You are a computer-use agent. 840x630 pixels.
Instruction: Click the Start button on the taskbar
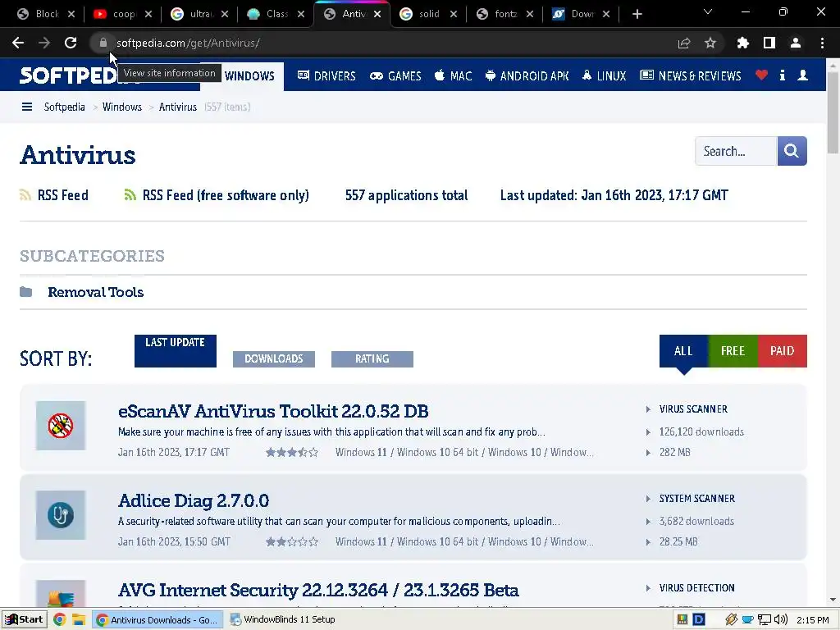[24, 620]
